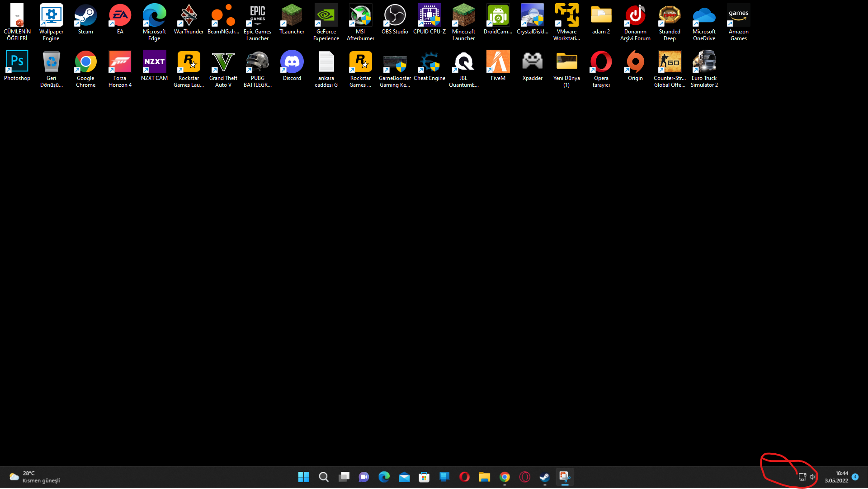Screen dimensions: 868x489
Task: Select MSI Afterburner icon
Action: point(360,23)
